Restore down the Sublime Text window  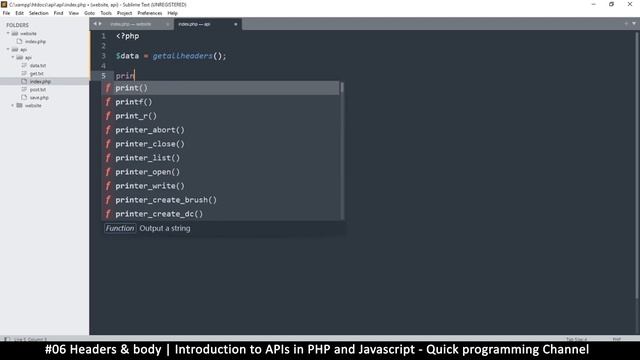tap(611, 4)
